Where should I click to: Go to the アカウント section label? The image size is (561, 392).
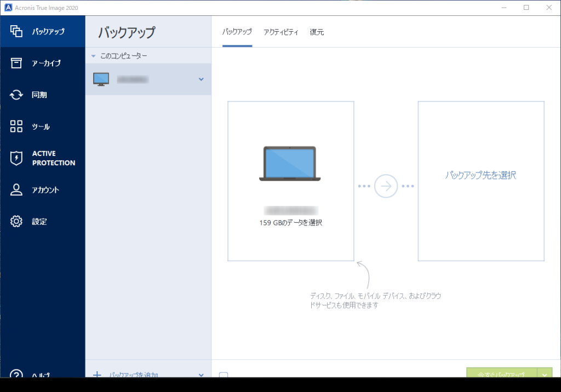point(45,190)
